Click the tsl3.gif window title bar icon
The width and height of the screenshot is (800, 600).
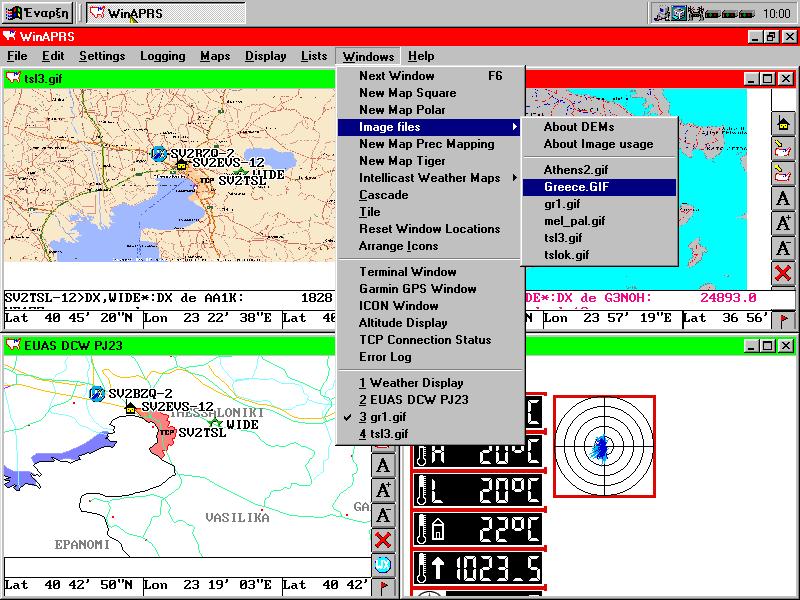pyautogui.click(x=13, y=79)
